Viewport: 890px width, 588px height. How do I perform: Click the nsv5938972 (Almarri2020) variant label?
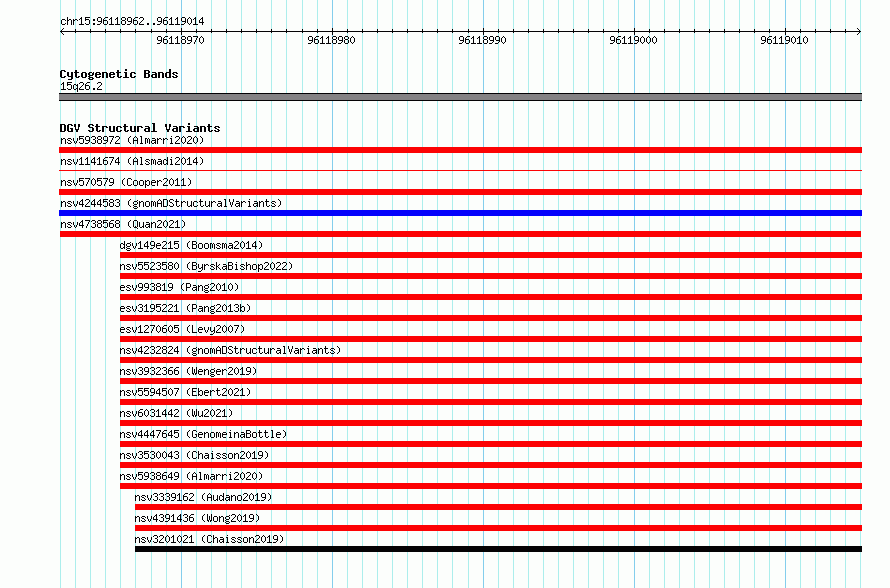(x=132, y=140)
